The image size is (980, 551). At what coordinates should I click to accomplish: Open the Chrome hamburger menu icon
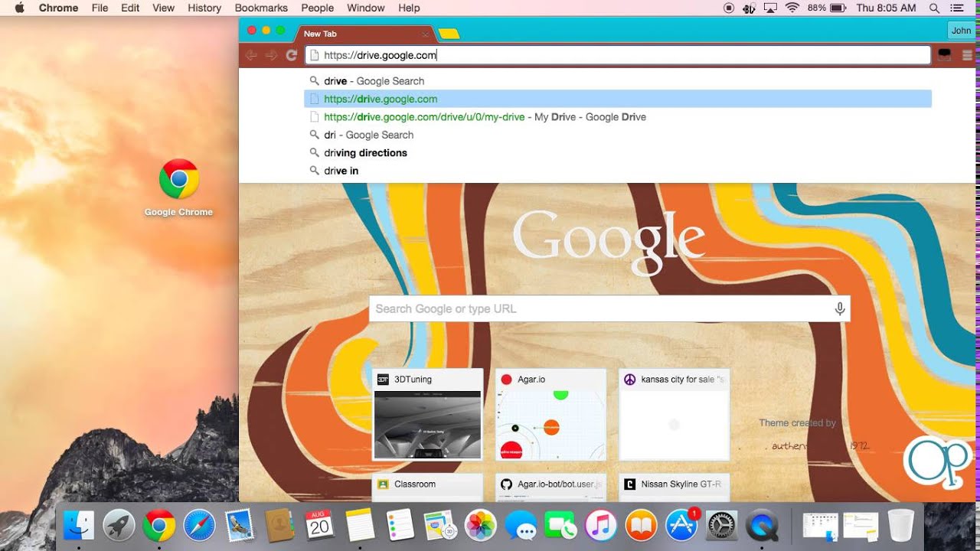tap(967, 55)
